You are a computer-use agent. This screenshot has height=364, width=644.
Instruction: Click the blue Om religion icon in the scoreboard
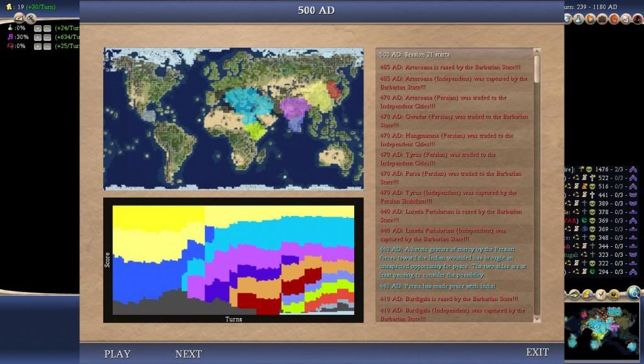(584, 229)
